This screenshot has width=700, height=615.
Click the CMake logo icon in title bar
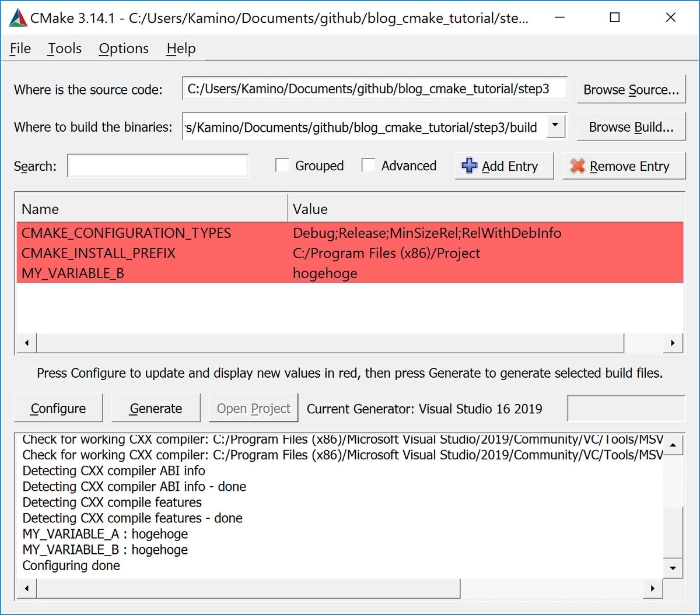18,18
